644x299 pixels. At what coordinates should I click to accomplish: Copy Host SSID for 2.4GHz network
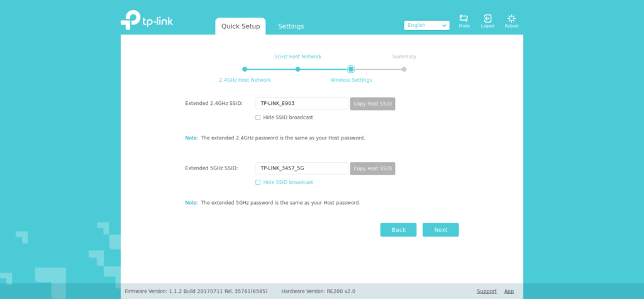click(x=372, y=104)
